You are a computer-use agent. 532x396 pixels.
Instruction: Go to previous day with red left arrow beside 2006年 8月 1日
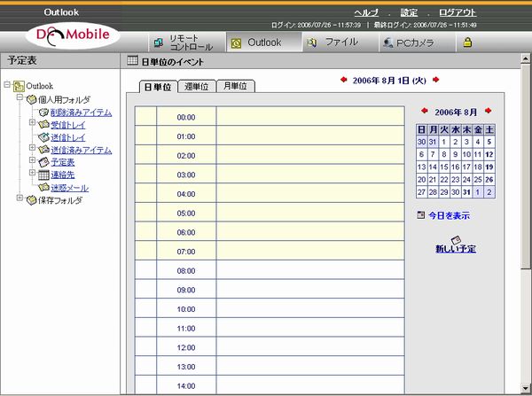pos(344,81)
